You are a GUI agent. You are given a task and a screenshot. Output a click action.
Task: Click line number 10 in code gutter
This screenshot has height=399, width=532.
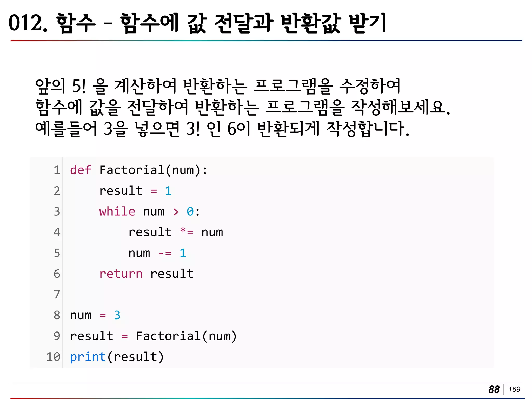pos(53,357)
